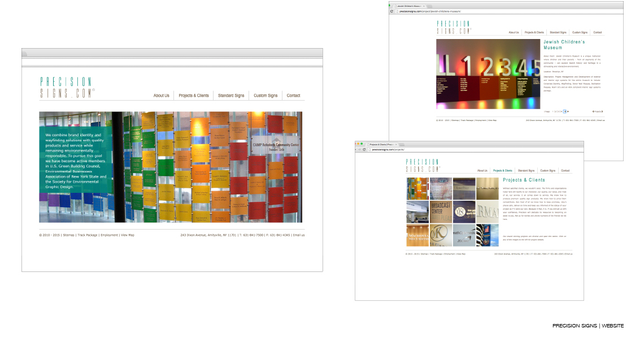
Task: Open the RMA lettering project thumbnail
Action: tap(487, 211)
